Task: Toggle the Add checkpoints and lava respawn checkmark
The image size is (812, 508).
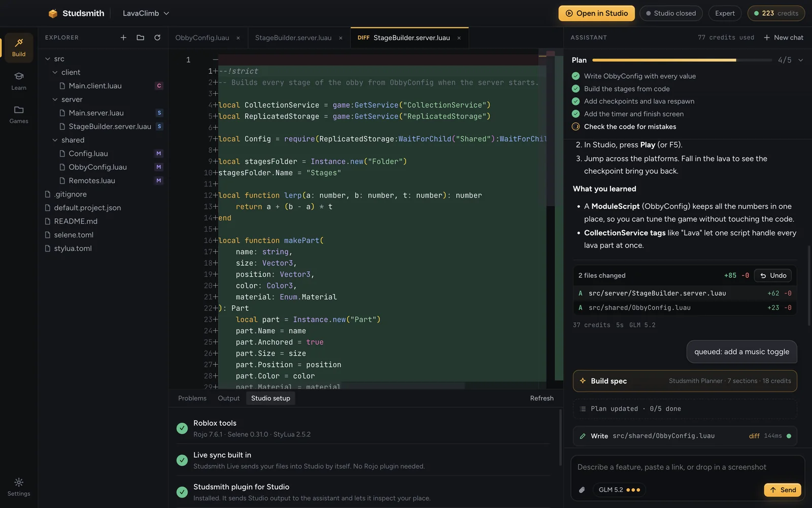Action: (576, 101)
